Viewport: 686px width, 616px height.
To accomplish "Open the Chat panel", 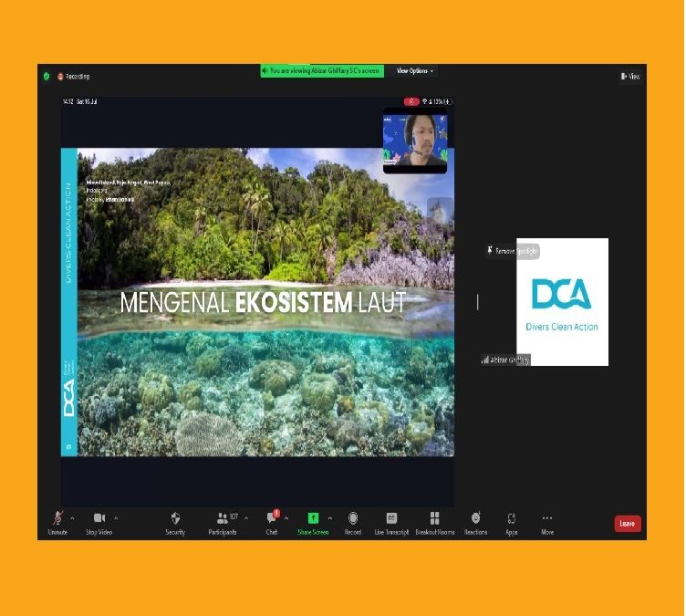I will click(272, 523).
